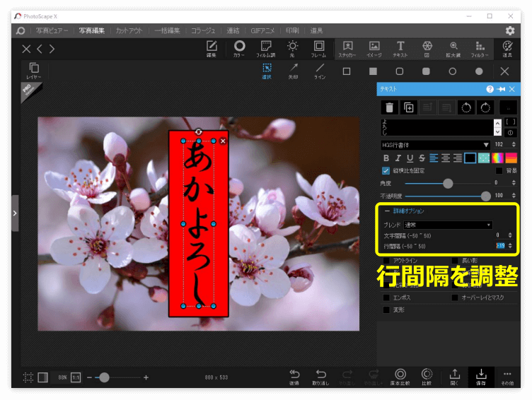Insert an image with the イメージ tool
Screen dimensions: 532x400
coord(374,49)
